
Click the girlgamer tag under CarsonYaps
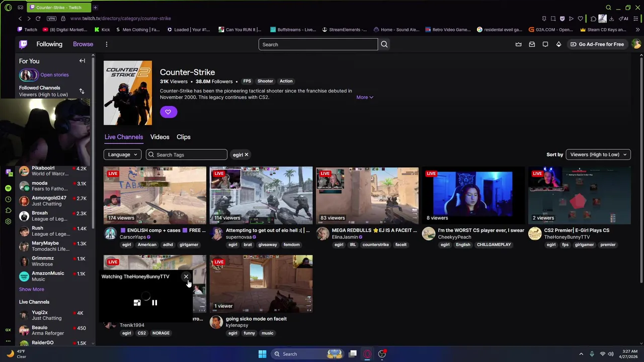[x=189, y=245]
